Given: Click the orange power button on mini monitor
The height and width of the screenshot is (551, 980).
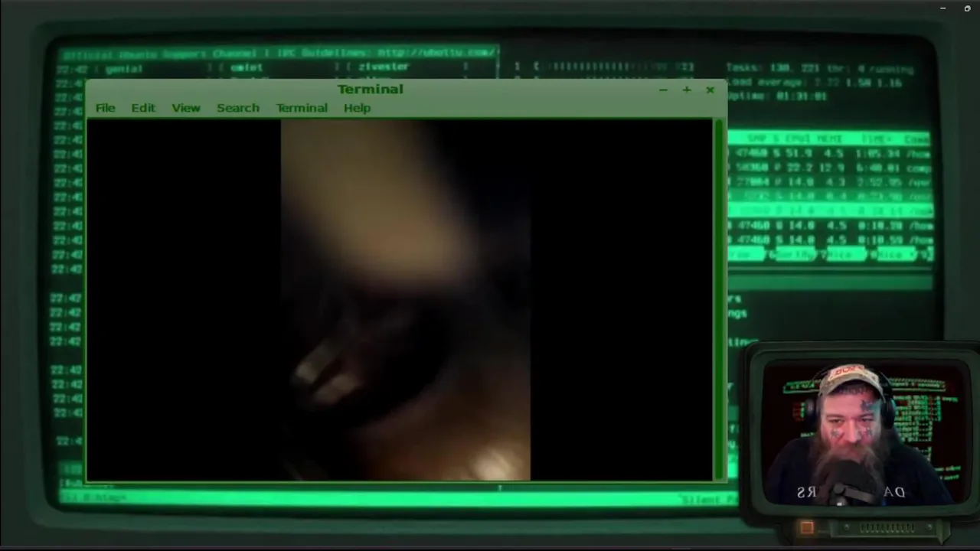Looking at the screenshot, I should click(806, 527).
